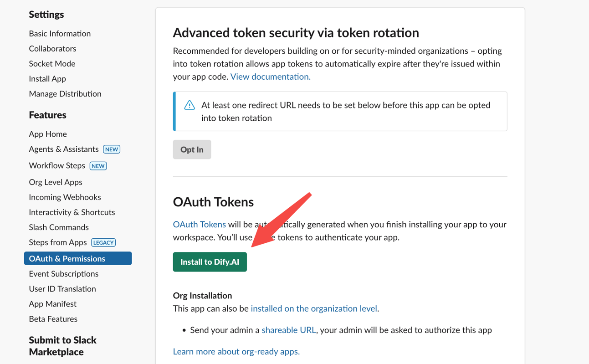Go to Basic Information settings
The width and height of the screenshot is (589, 364).
point(60,33)
